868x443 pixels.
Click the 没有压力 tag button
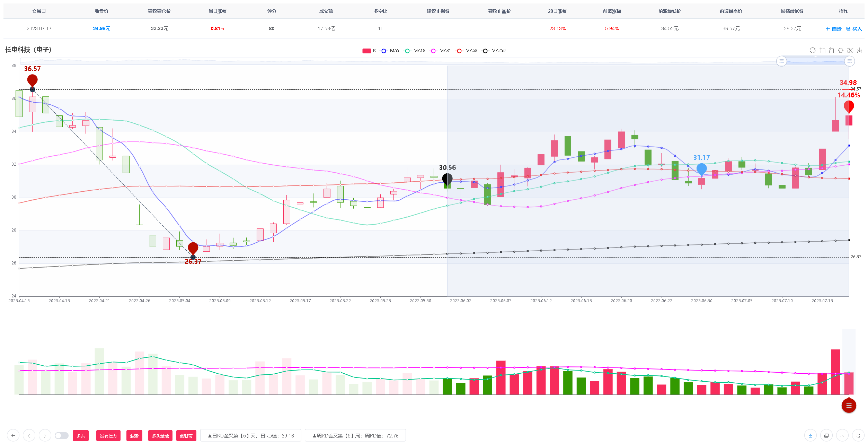[108, 436]
